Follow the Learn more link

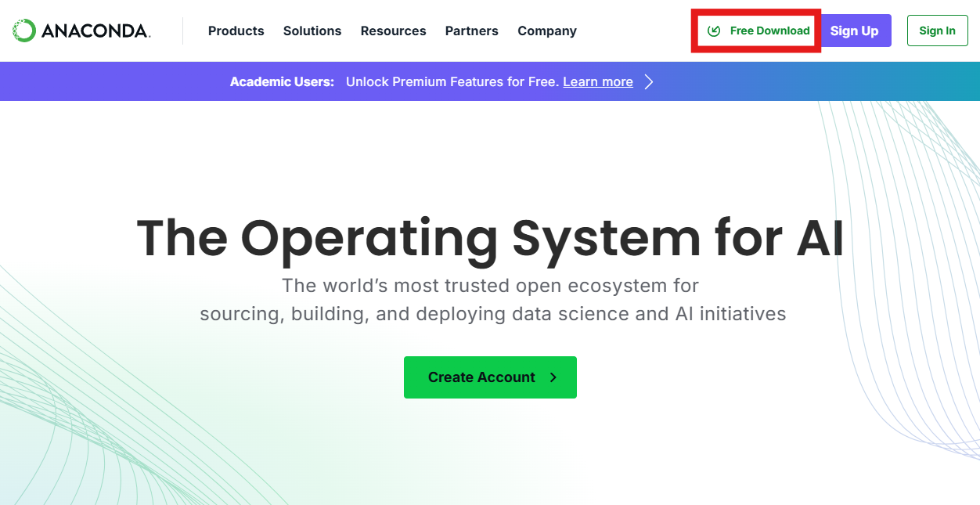coord(598,81)
